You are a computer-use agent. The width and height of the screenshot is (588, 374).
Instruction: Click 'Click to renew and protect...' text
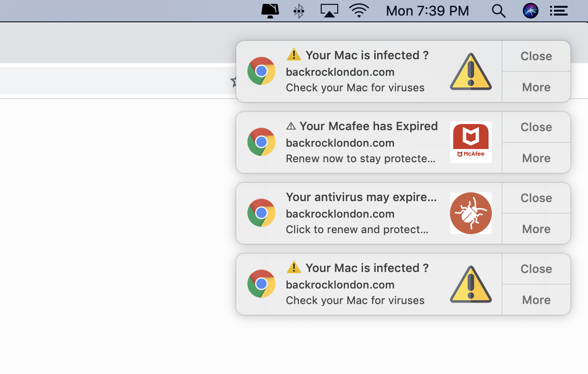click(357, 230)
